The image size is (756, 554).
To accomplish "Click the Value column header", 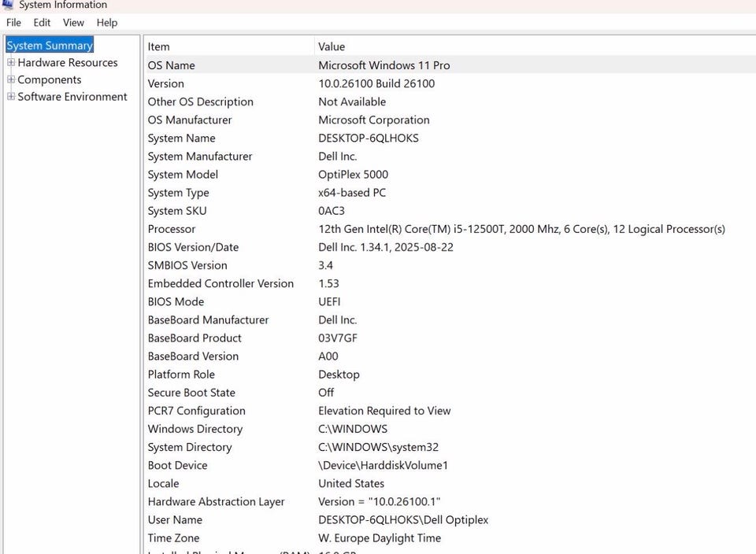I will 332,46.
